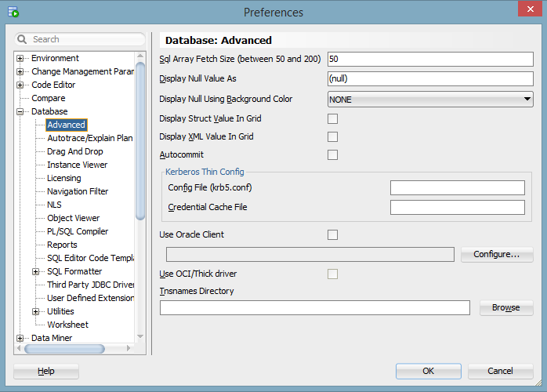Expand the Environment tree node
This screenshot has height=392, width=547.
[x=20, y=59]
